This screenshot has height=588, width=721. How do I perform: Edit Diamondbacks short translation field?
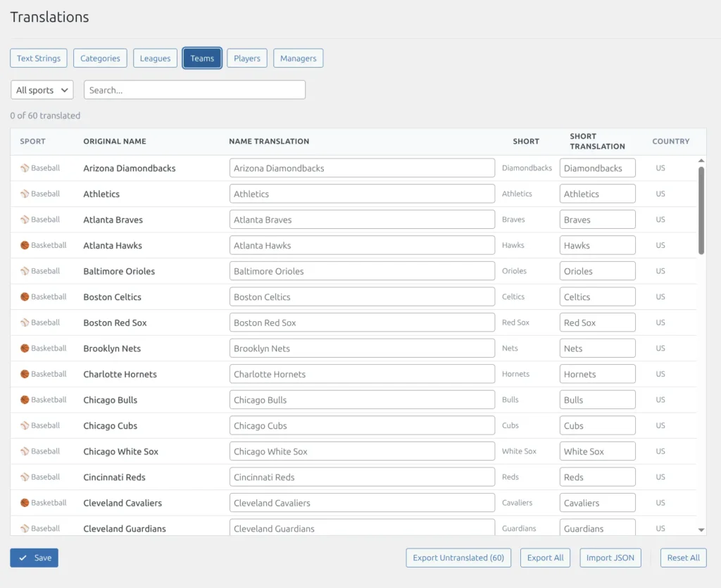598,168
